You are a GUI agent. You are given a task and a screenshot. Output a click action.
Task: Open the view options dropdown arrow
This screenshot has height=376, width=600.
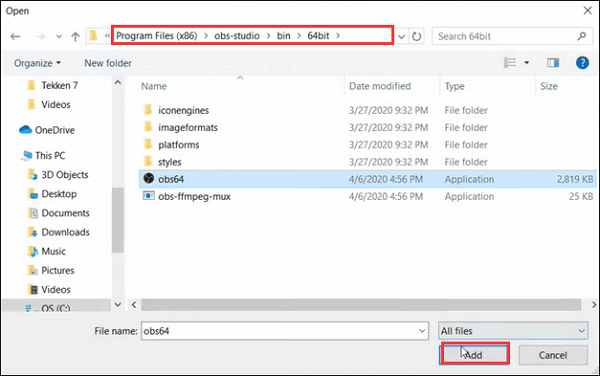pyautogui.click(x=527, y=63)
